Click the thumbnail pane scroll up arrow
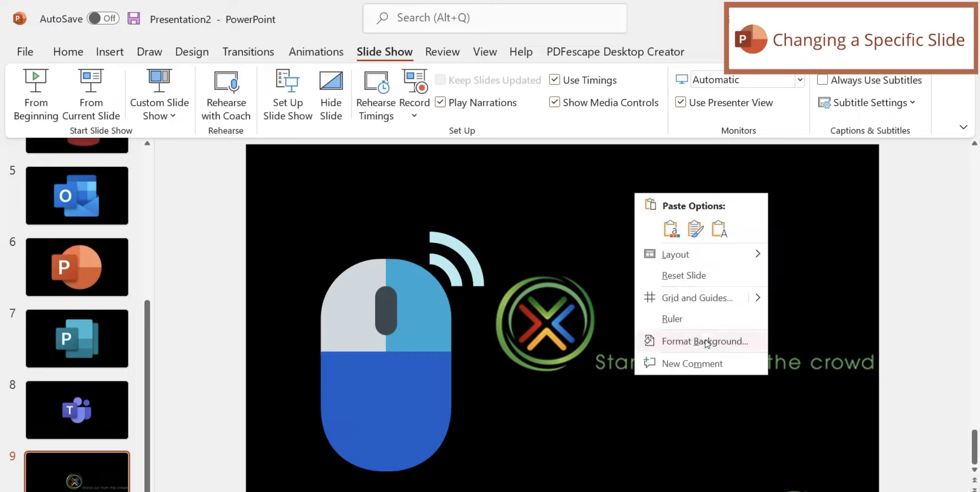 147,143
